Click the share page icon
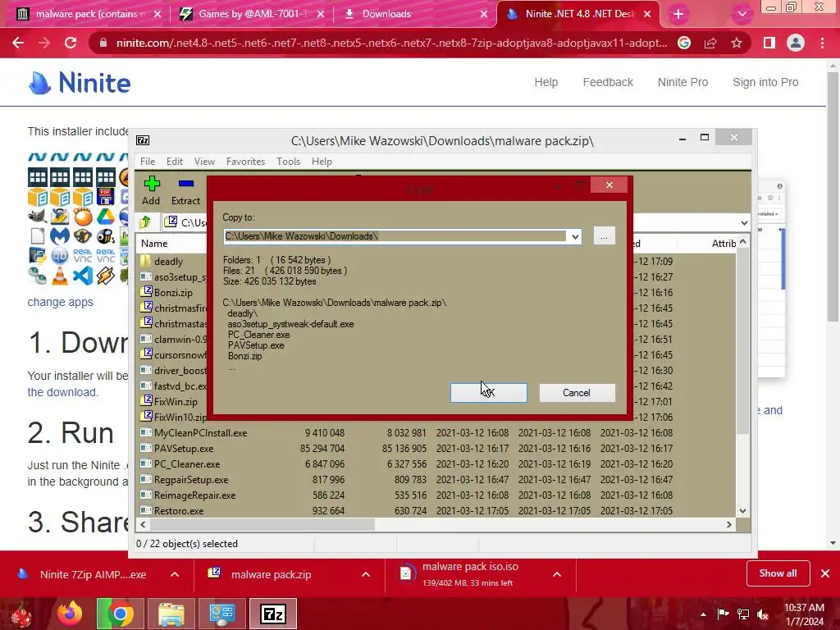Image resolution: width=840 pixels, height=630 pixels. 710,43
